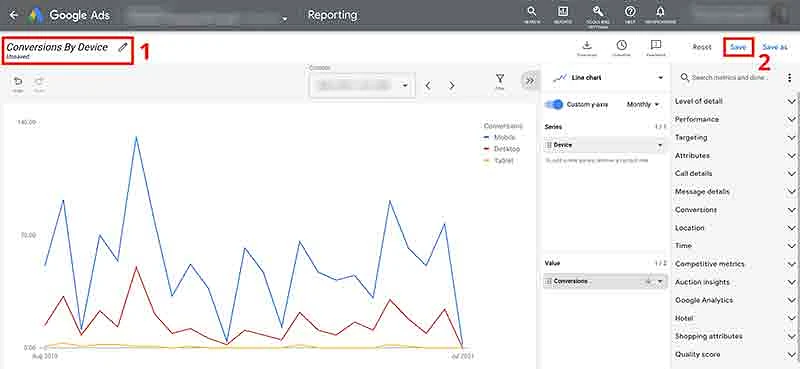Click the Value panel heading
The image size is (800, 369).
(552, 263)
